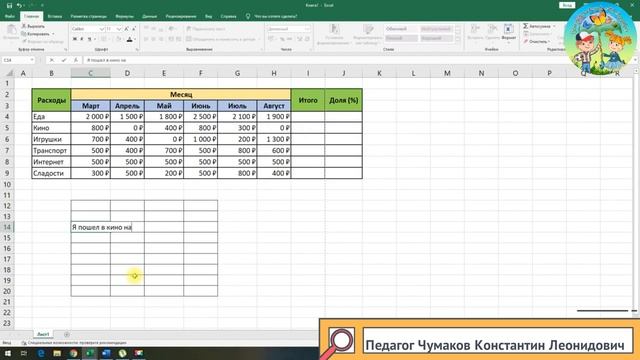This screenshot has width=640, height=360.
Task: Increase font size with larger A icon
Action: tap(127, 29)
